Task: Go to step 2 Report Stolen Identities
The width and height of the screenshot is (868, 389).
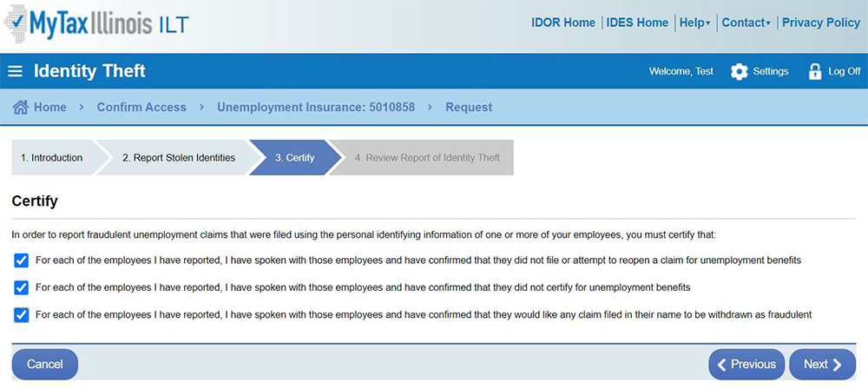Action: click(x=178, y=158)
